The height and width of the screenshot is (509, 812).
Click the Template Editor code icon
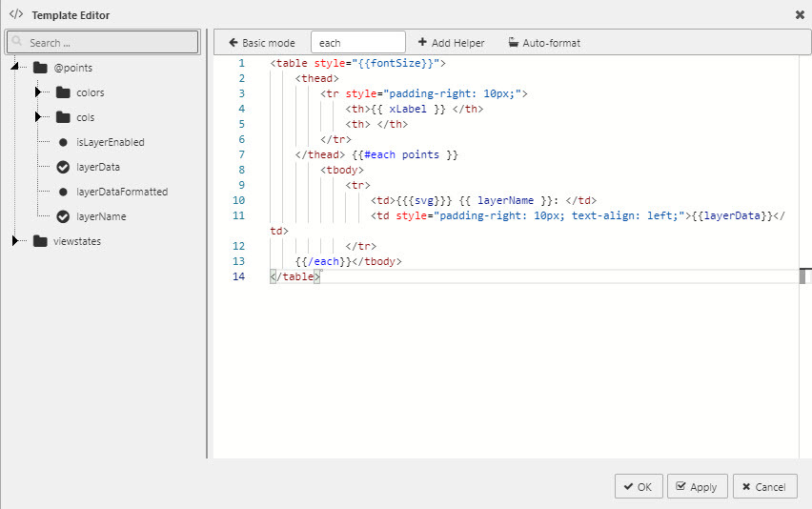15,14
